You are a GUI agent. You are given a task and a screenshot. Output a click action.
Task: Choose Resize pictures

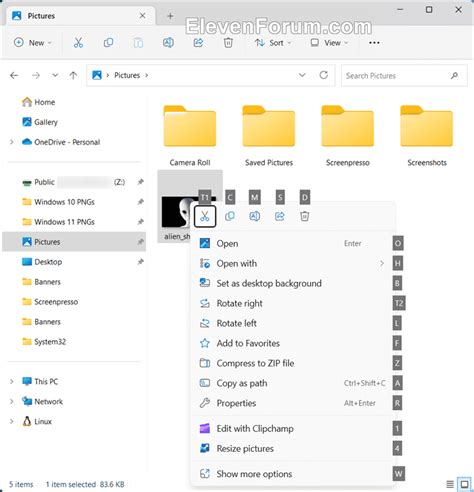click(x=292, y=449)
